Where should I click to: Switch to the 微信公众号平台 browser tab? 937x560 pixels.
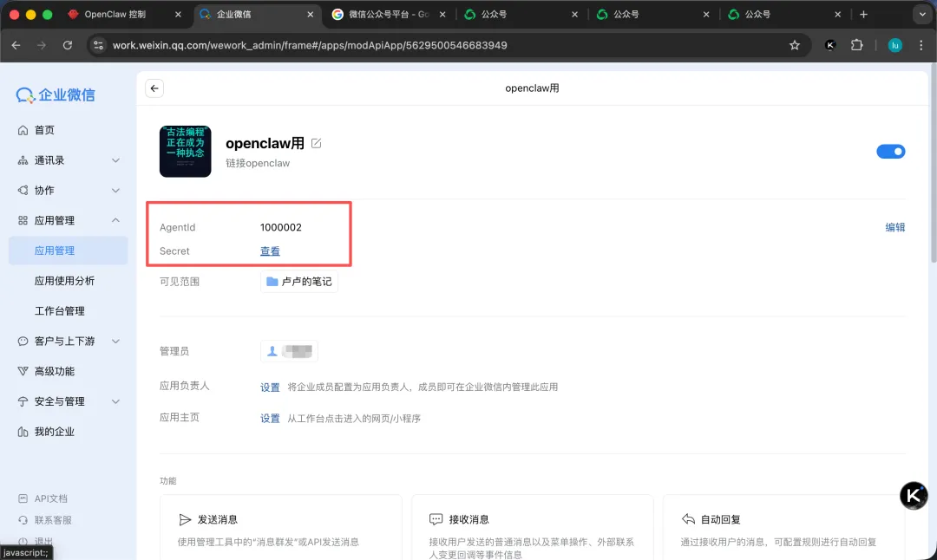point(389,15)
